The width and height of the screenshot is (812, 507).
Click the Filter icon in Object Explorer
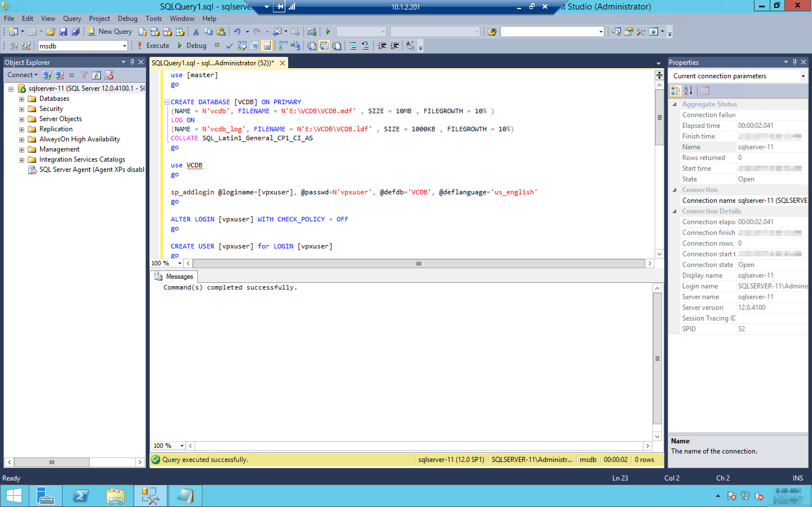pos(84,75)
